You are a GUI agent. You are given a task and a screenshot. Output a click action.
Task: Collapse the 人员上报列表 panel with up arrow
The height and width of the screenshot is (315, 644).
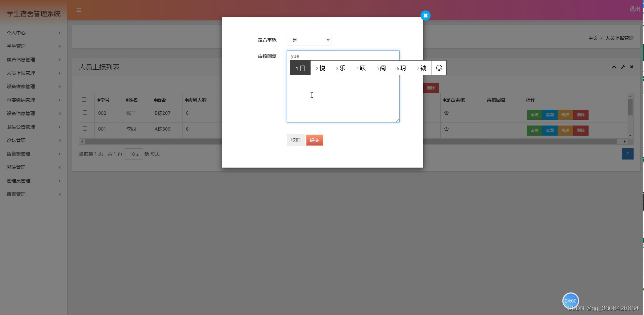point(614,67)
